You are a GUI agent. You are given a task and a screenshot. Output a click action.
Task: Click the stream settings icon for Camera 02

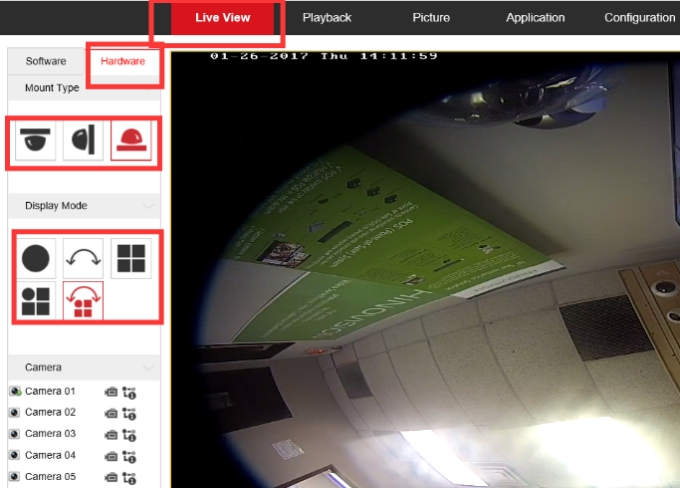tap(129, 413)
